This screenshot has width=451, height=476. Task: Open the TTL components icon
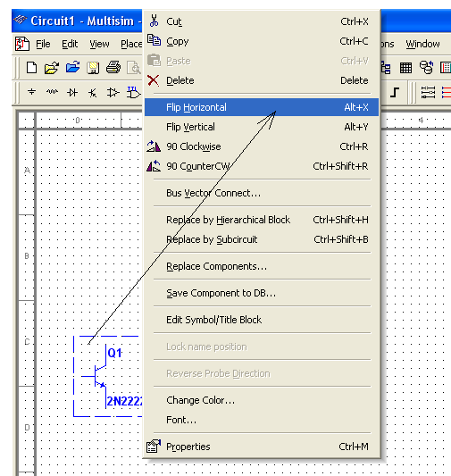click(x=134, y=92)
